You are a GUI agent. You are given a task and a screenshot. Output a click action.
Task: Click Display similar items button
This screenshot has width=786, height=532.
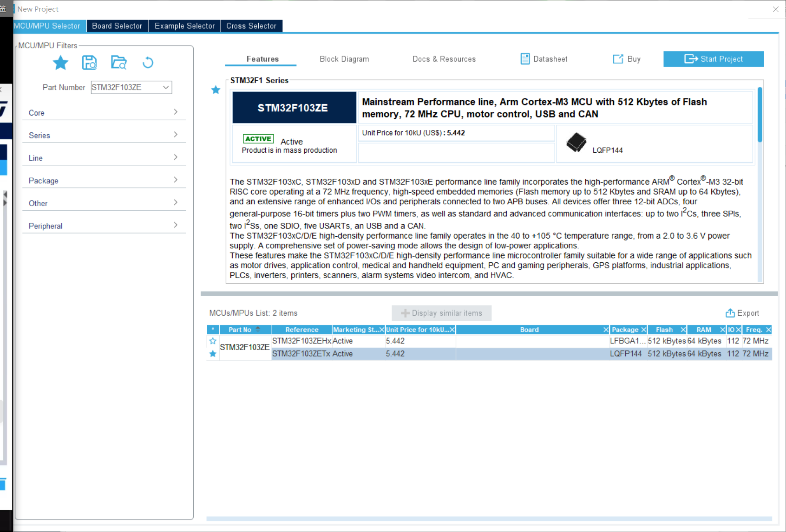click(441, 313)
